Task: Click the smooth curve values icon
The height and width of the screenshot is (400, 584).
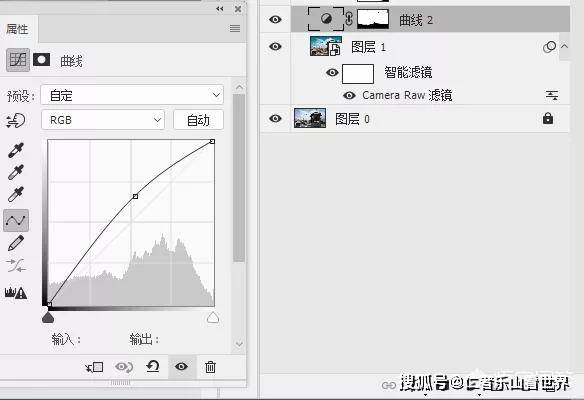Action: (16, 265)
